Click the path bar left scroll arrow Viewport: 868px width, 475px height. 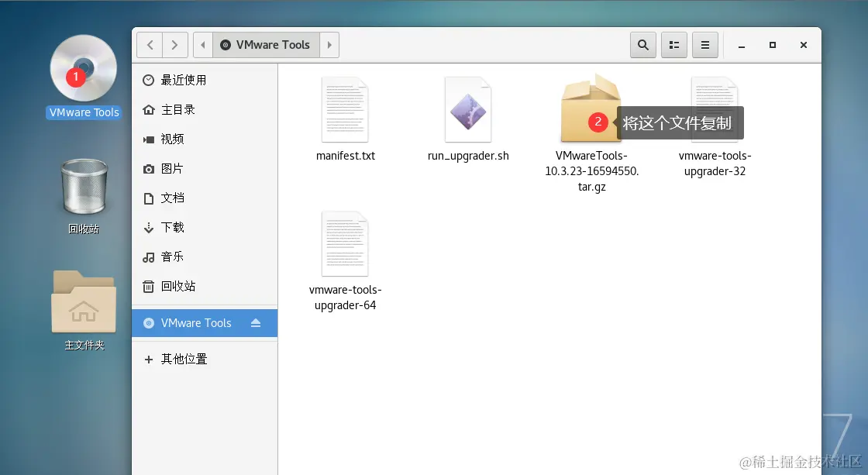(x=202, y=45)
